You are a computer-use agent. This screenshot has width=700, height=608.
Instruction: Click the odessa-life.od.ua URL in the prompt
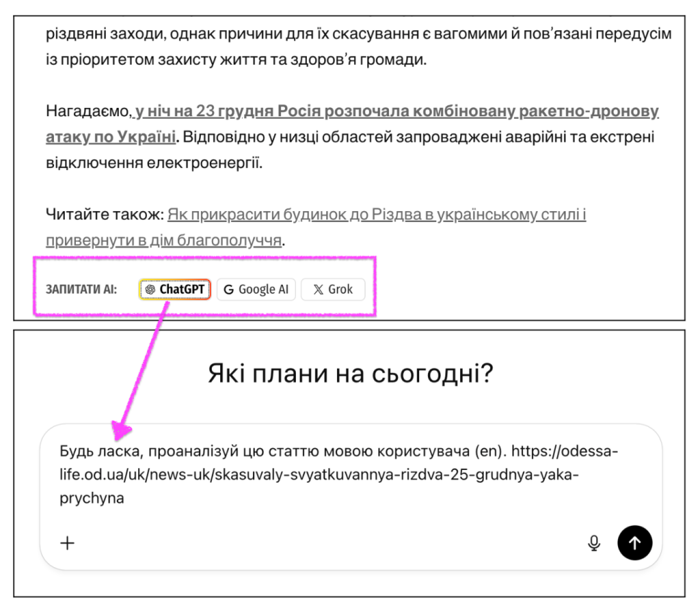[342, 475]
